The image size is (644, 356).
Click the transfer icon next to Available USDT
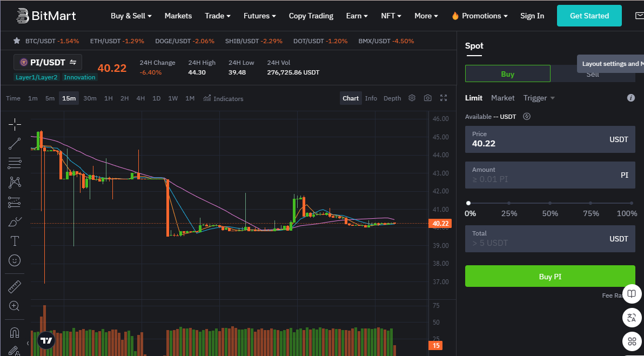pos(527,117)
